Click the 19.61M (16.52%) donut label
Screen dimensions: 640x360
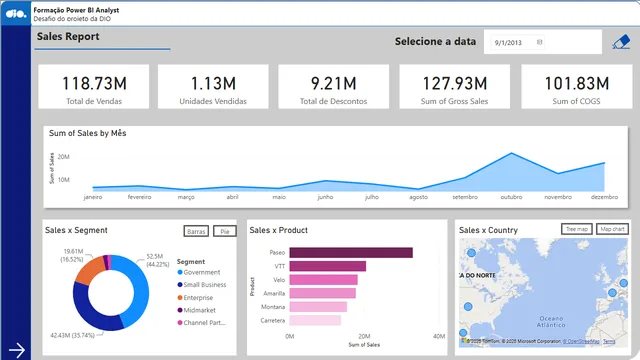(x=72, y=255)
